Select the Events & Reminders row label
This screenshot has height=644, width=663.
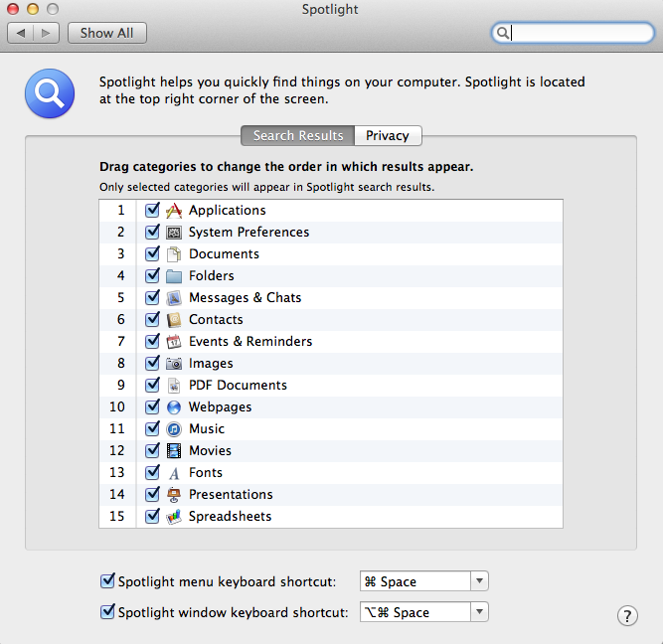[x=250, y=341]
